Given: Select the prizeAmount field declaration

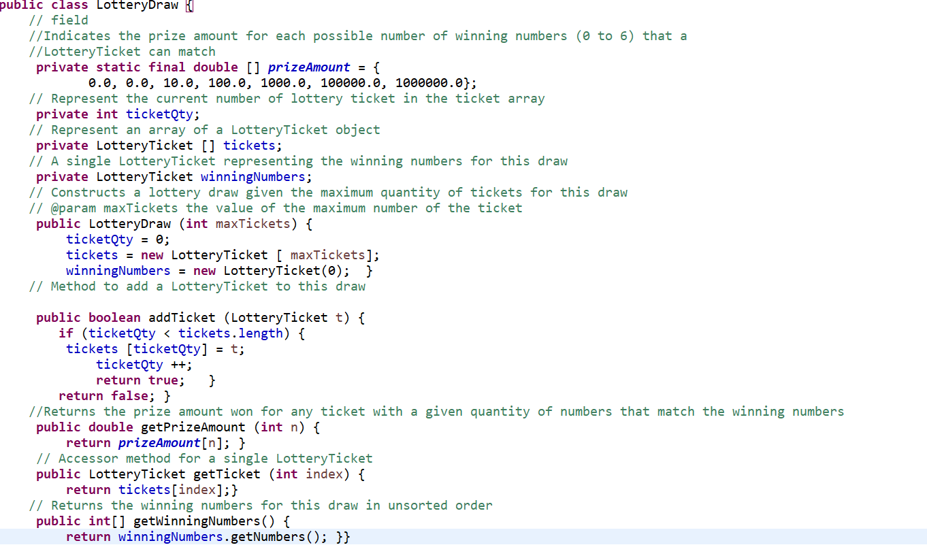Looking at the screenshot, I should [309, 67].
